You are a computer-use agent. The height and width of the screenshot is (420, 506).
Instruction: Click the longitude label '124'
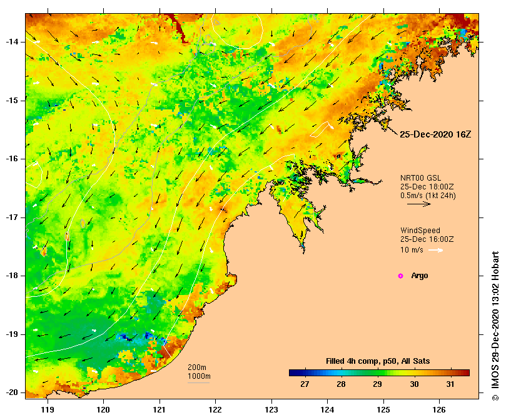pos(327,409)
